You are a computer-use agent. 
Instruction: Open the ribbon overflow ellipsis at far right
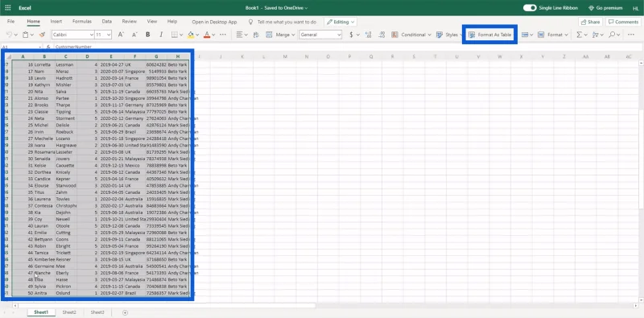(631, 35)
